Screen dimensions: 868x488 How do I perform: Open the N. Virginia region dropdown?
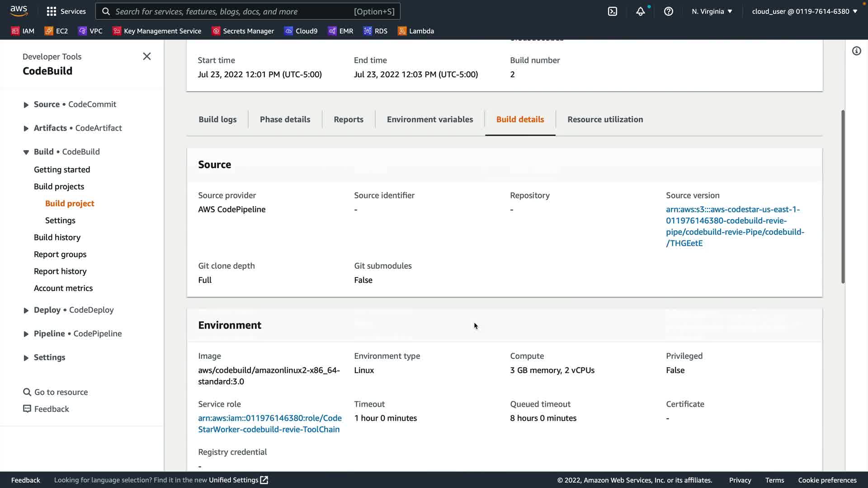click(x=712, y=11)
